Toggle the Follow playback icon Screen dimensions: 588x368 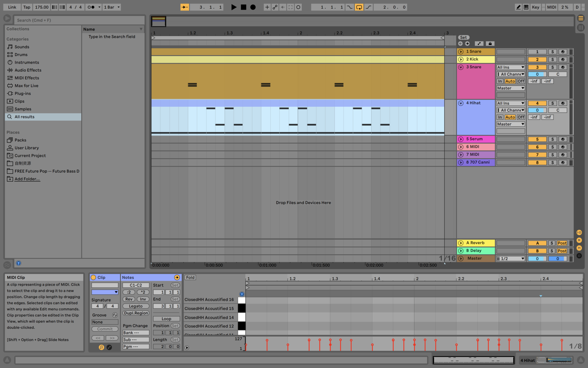pyautogui.click(x=184, y=7)
